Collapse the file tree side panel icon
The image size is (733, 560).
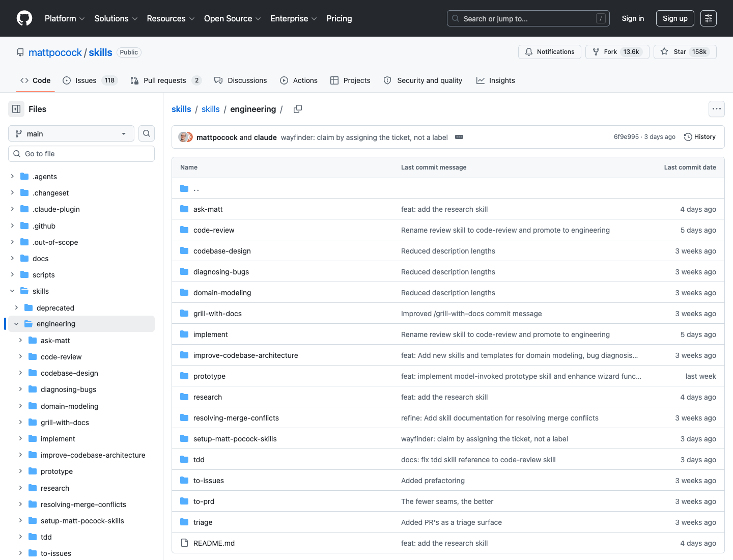[x=16, y=109]
